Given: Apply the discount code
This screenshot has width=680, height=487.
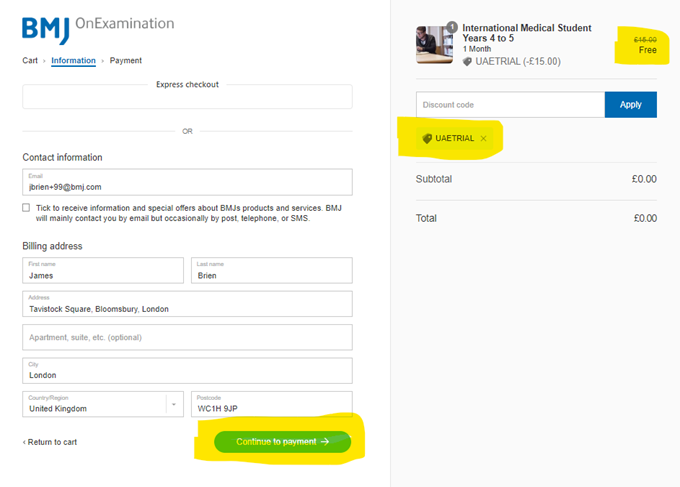Looking at the screenshot, I should pos(631,105).
